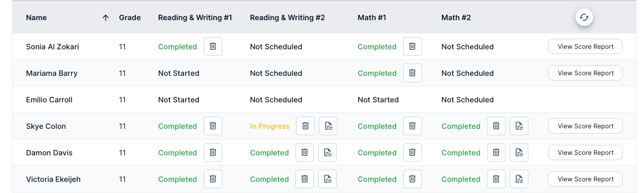Delete Victoria Ekeijeh's Reading & Writing #1 result
This screenshot has height=193, width=644.
213,179
